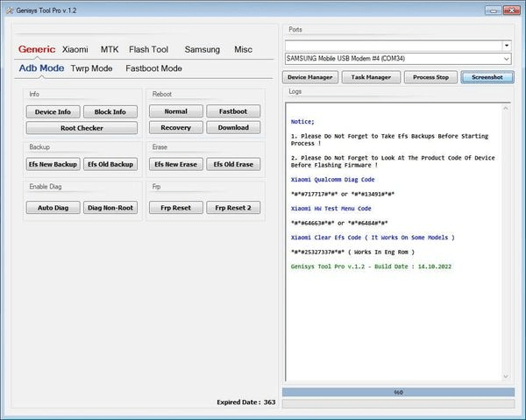The width and height of the screenshot is (526, 420).
Task: Switch to the Flash Tool tab
Action: click(149, 50)
